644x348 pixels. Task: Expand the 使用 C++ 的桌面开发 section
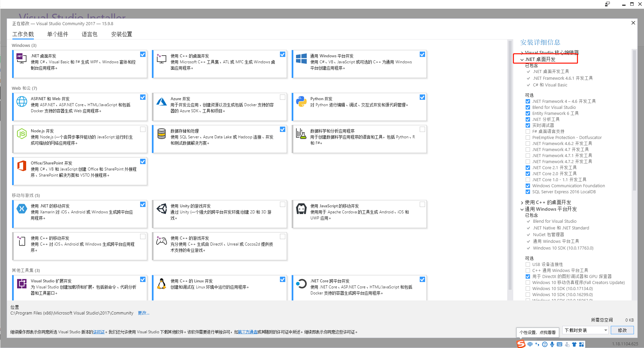522,202
